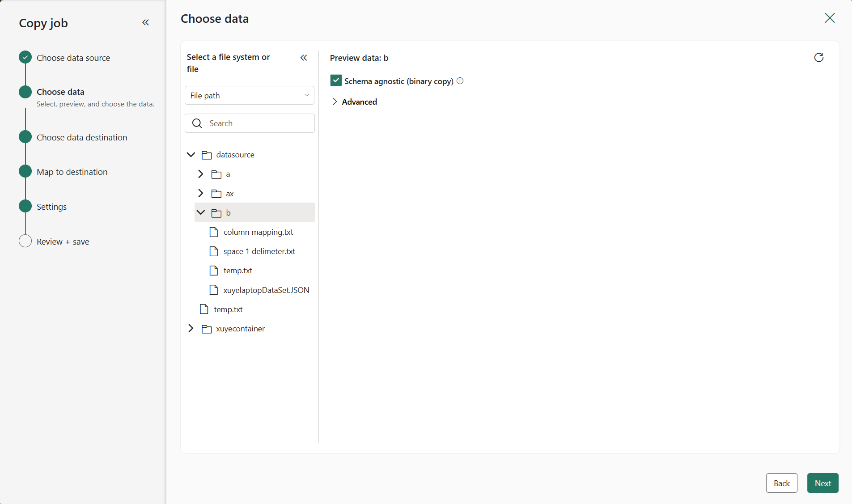
Task: Open the Settings step
Action: pos(51,207)
